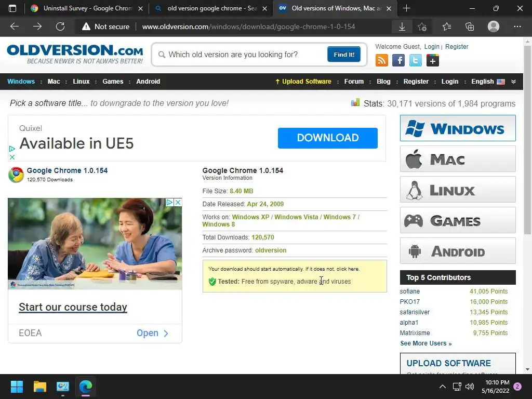Select English language option

(x=488, y=82)
